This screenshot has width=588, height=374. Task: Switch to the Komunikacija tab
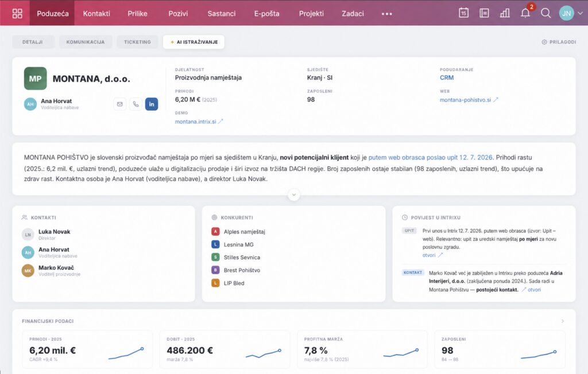click(86, 42)
